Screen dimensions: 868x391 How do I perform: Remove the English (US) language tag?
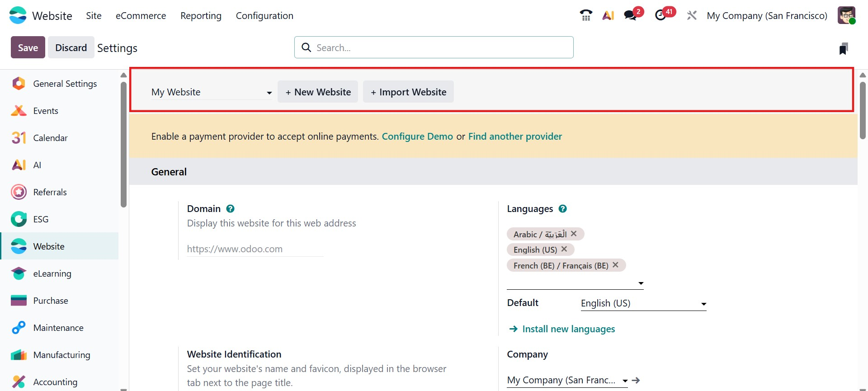(564, 249)
